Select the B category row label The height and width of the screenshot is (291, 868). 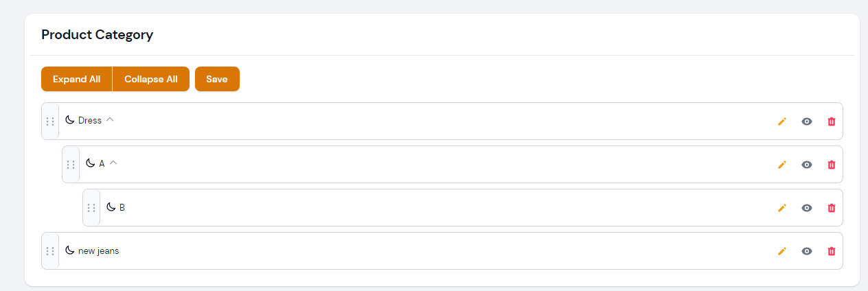point(122,207)
